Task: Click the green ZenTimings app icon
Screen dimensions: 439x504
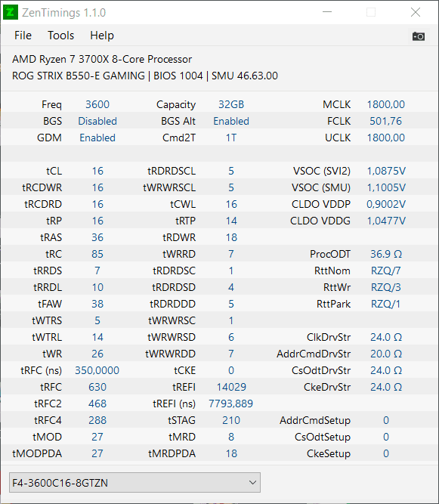Action: (11, 12)
